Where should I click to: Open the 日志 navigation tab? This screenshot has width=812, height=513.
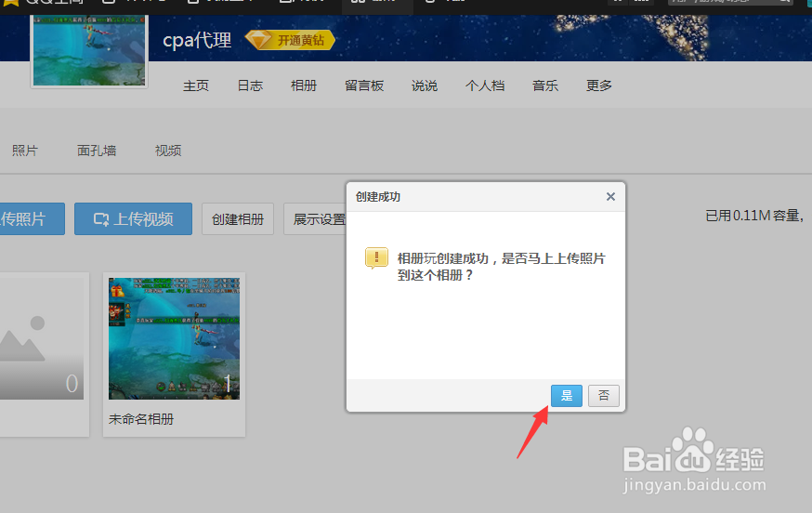coord(250,85)
